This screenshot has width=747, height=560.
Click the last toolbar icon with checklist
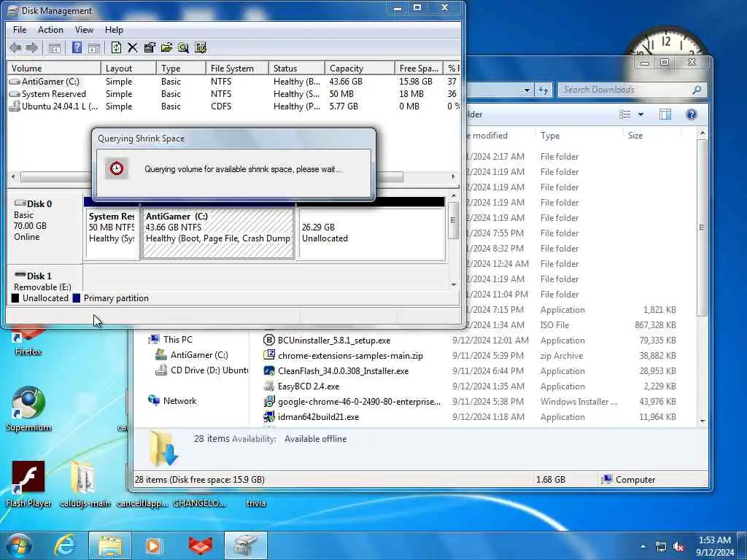point(201,47)
